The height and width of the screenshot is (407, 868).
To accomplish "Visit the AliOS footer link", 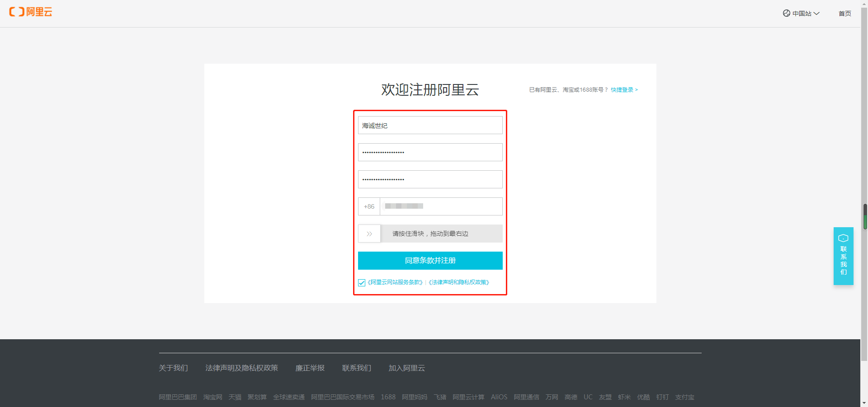I will [x=499, y=397].
